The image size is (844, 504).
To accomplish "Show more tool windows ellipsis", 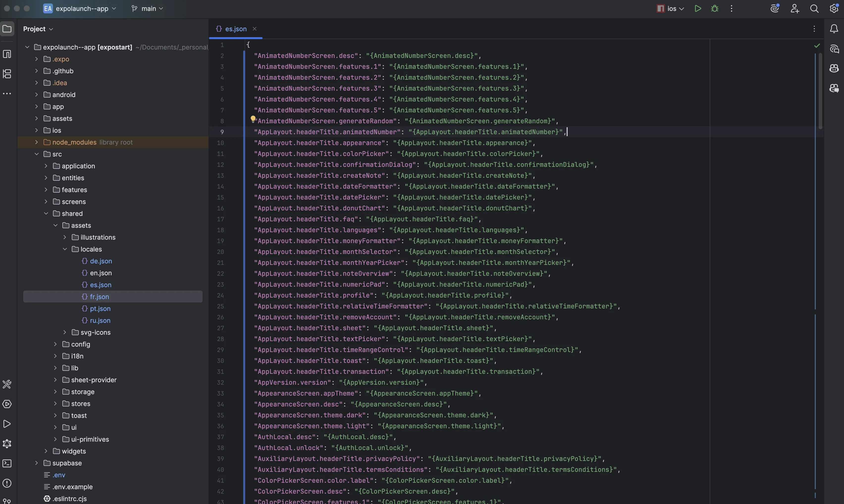I will (x=7, y=93).
